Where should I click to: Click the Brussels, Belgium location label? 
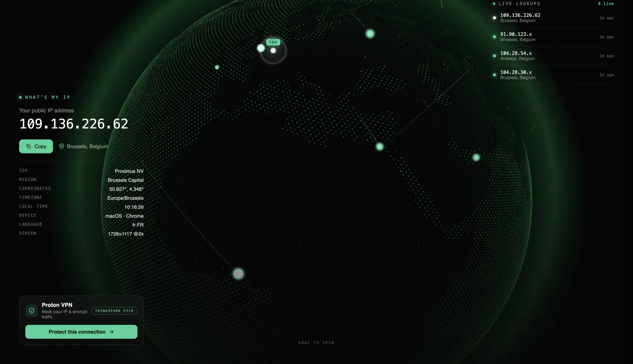[87, 146]
